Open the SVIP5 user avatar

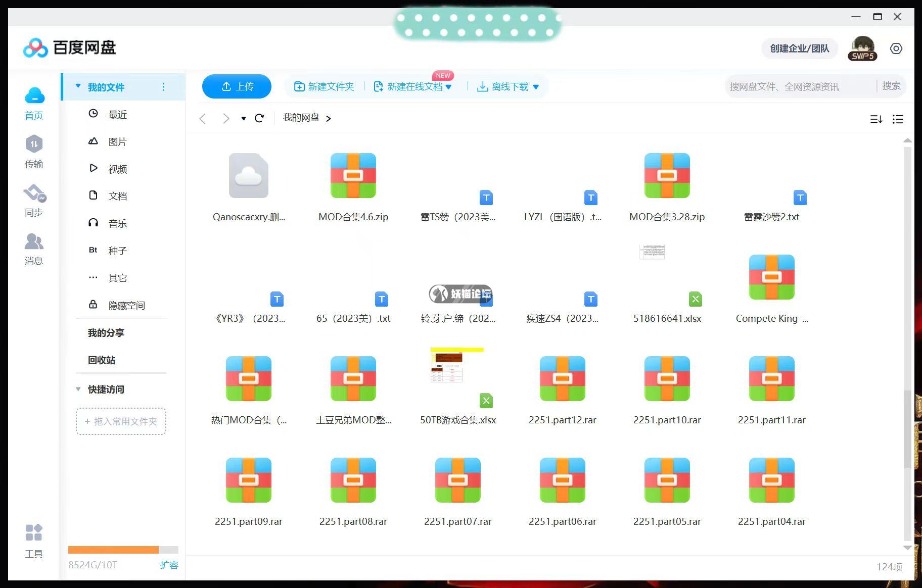coord(862,48)
